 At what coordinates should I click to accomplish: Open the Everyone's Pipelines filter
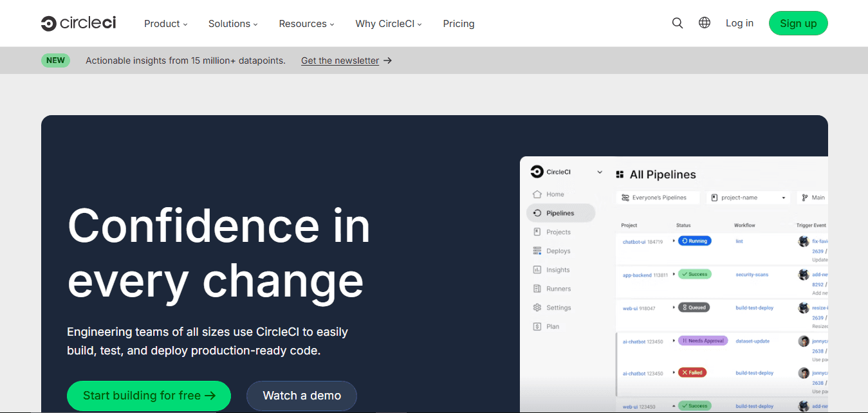click(x=658, y=197)
